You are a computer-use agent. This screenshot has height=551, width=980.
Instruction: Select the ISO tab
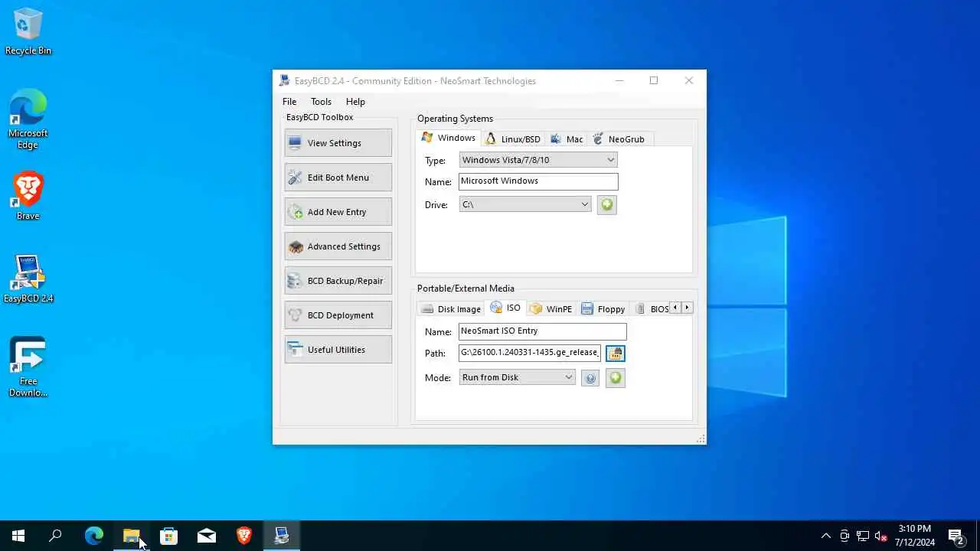[505, 308]
